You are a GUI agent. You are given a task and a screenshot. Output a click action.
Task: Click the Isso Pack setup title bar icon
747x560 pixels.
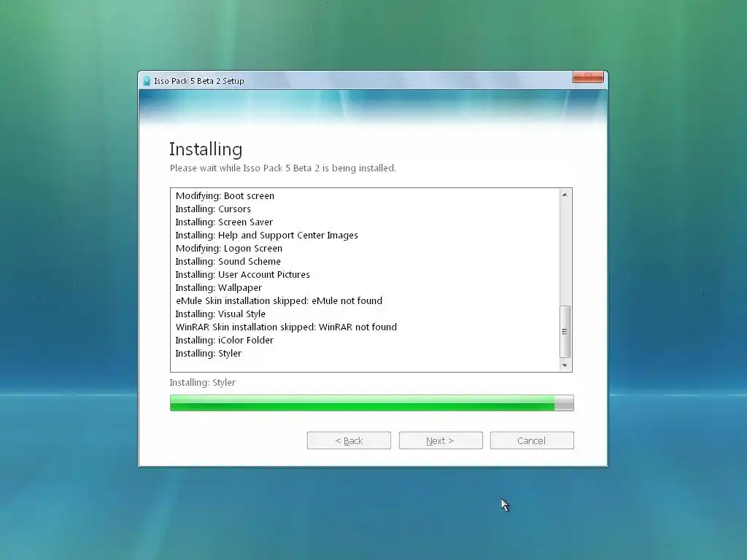[x=147, y=81]
